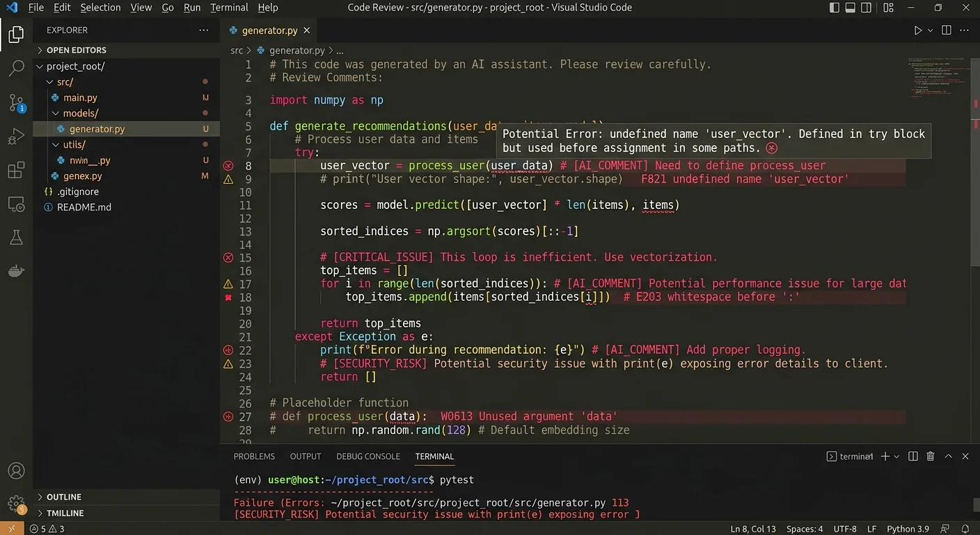Click UTF-8 encoding in status bar
Image resolution: width=980 pixels, height=535 pixels.
tap(845, 529)
